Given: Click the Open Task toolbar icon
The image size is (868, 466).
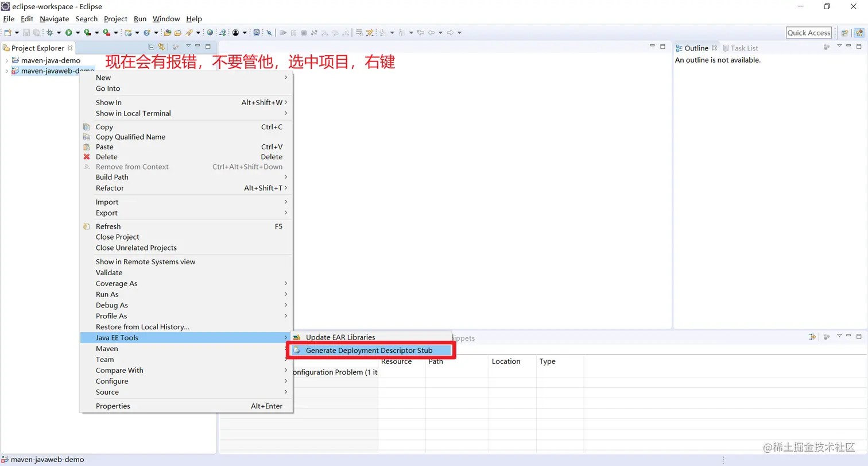Looking at the screenshot, I should click(178, 33).
